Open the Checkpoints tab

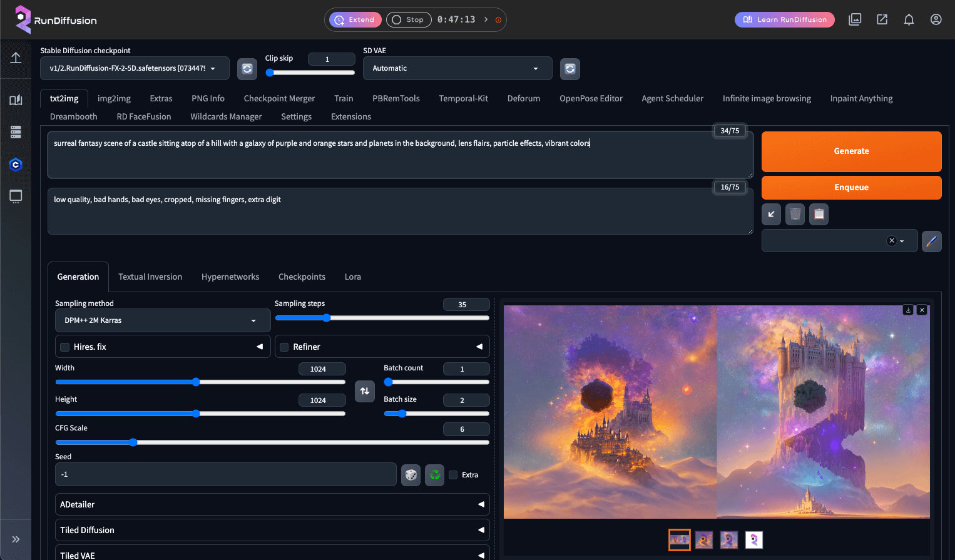[302, 277]
